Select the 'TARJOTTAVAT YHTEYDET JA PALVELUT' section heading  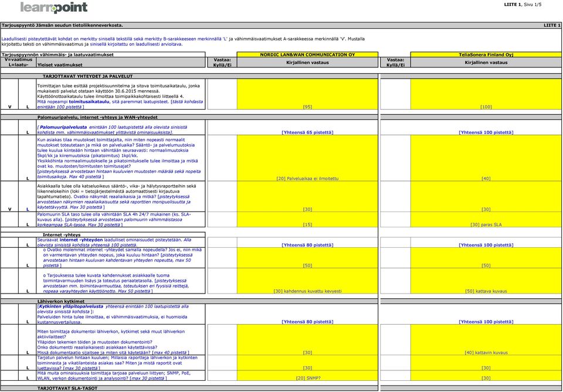[x=87, y=76]
